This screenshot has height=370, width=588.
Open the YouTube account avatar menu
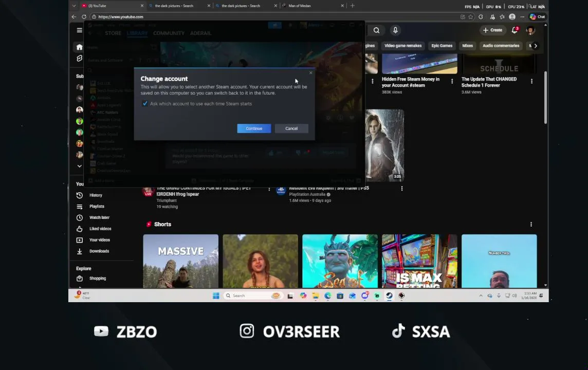[530, 30]
